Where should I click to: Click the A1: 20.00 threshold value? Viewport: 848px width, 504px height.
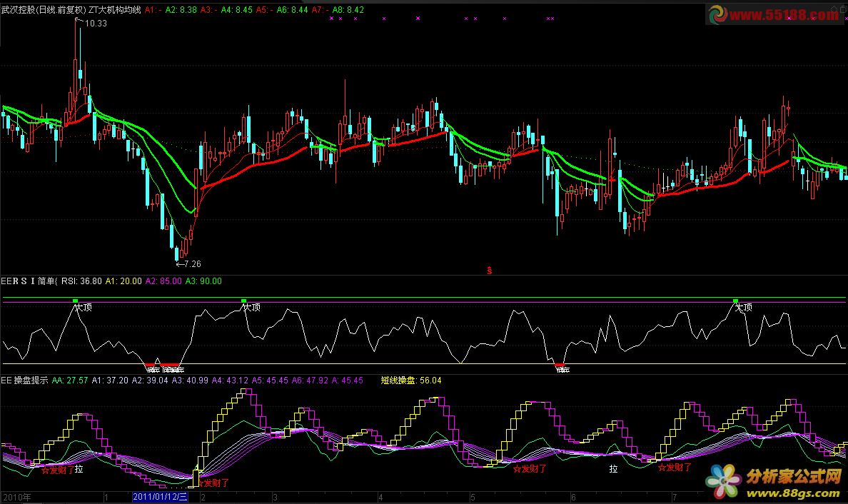[123, 281]
